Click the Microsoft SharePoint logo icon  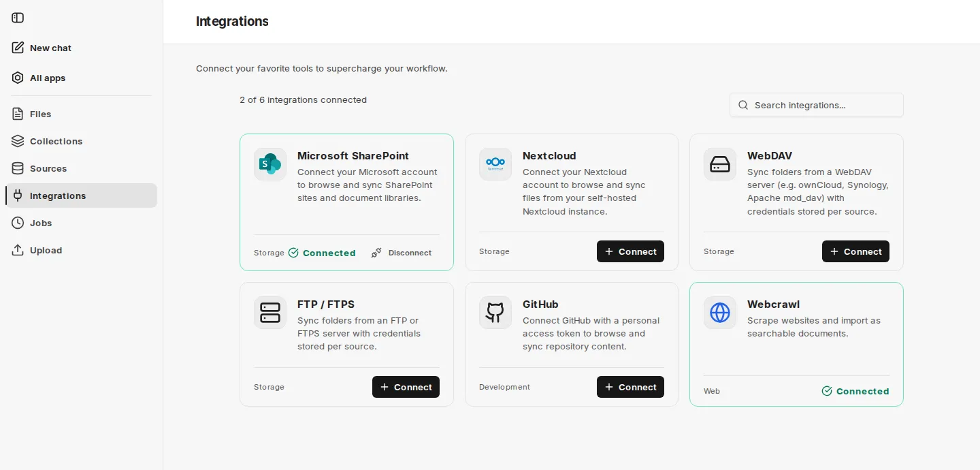(x=270, y=164)
